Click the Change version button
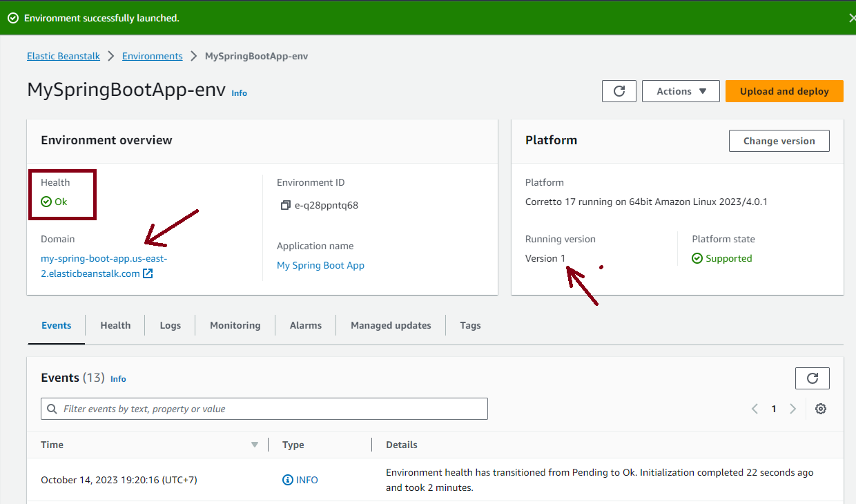 click(x=779, y=141)
